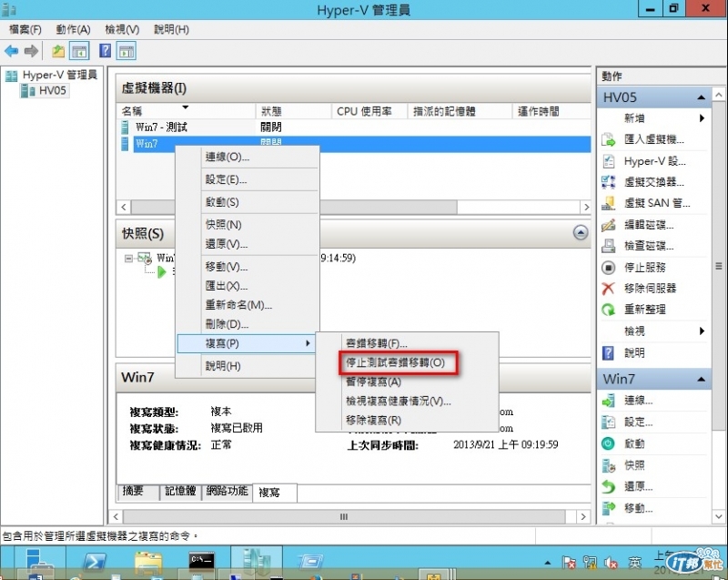
Task: Open the 檢視(V) menu
Action: click(122, 29)
